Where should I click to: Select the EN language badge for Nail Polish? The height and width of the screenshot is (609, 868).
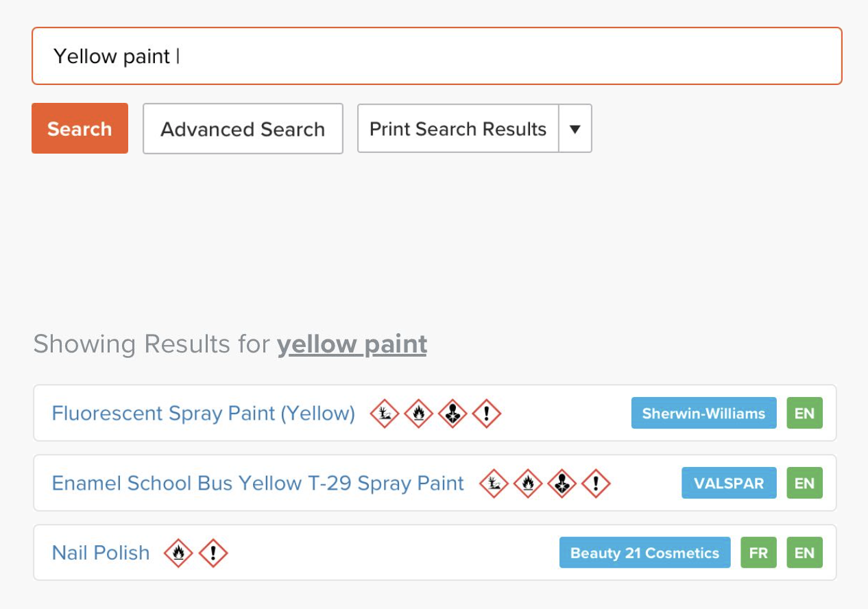pyautogui.click(x=804, y=553)
